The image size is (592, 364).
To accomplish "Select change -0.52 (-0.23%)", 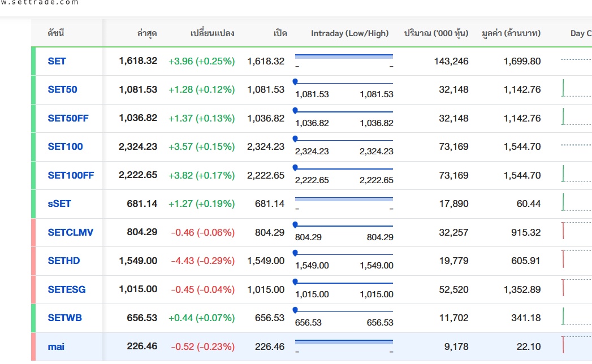I will tap(203, 346).
